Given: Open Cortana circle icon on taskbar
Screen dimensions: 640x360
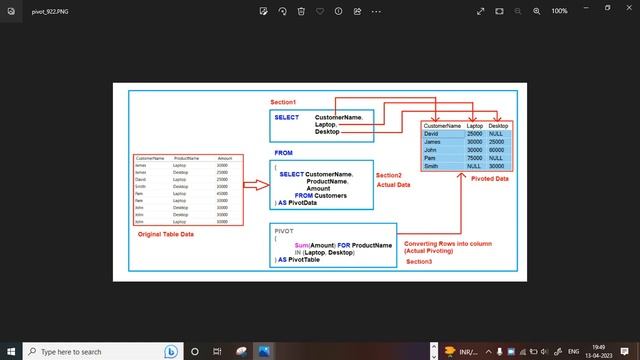Looking at the screenshot, I should point(195,351).
